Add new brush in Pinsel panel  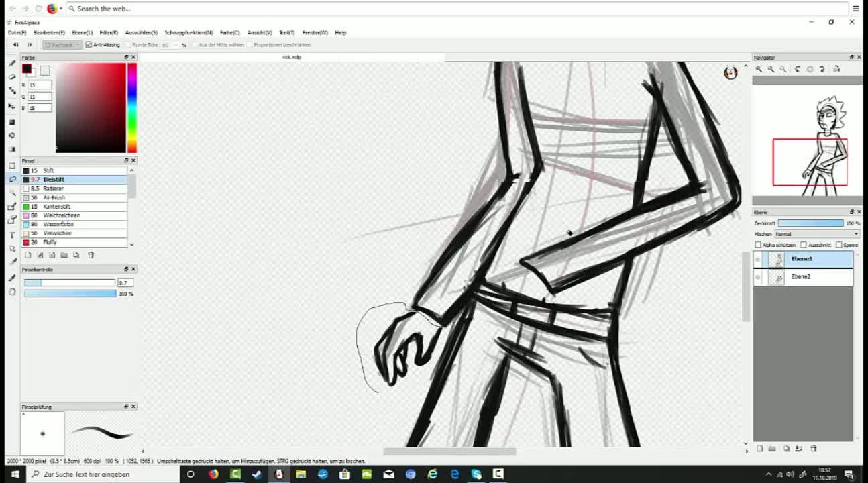[28, 255]
